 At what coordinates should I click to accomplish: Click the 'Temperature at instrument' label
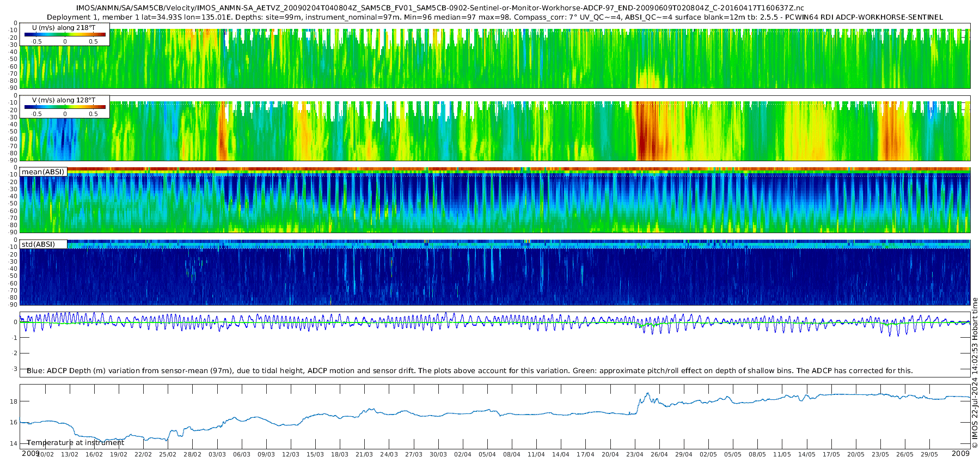tap(76, 442)
